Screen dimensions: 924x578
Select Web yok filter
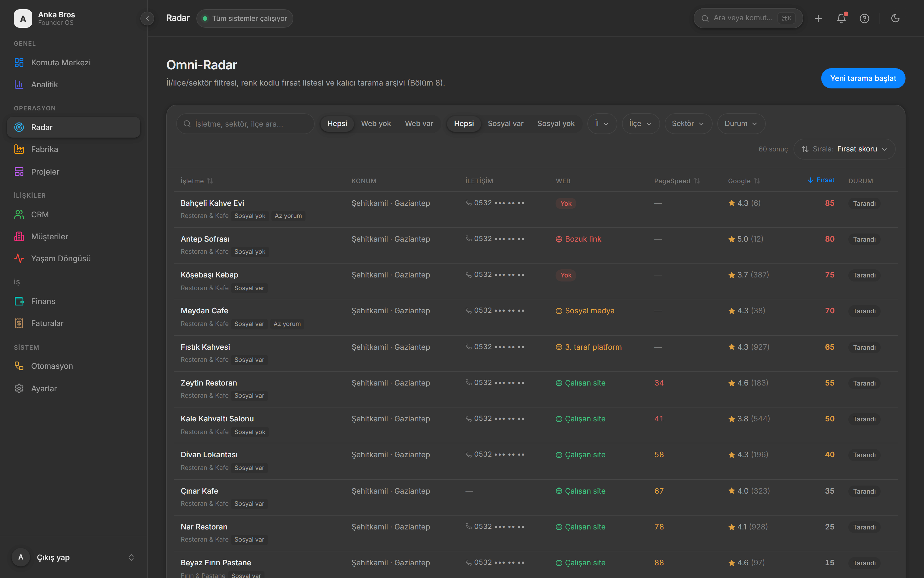tap(376, 123)
